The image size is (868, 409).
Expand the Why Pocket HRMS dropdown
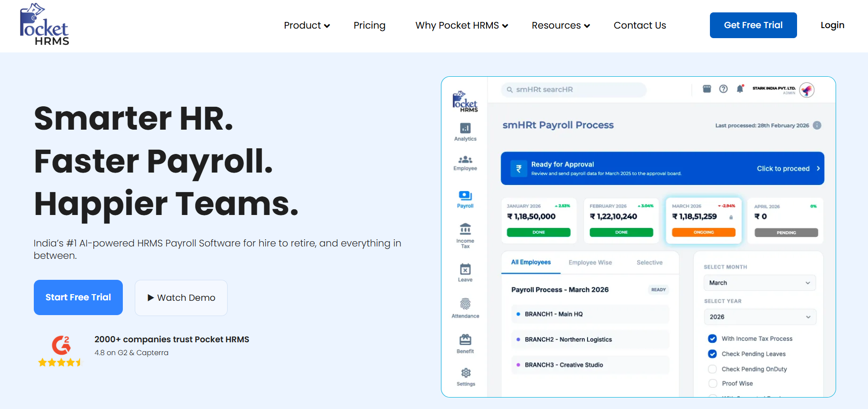[x=462, y=25]
